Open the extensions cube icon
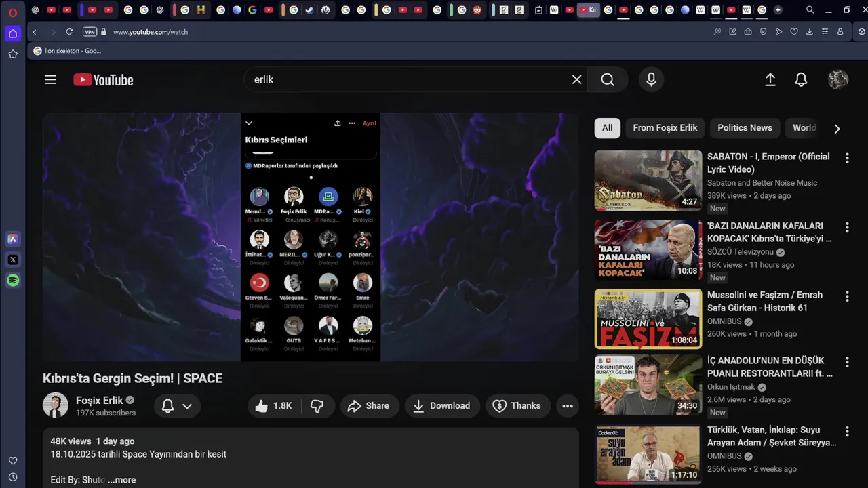Screen dimensions: 868x488 [x=861, y=32]
